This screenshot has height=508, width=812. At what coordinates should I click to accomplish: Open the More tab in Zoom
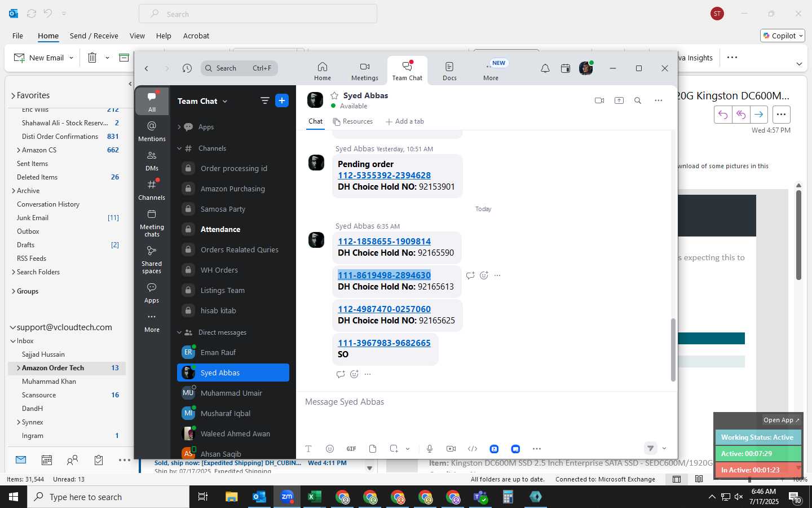point(491,71)
